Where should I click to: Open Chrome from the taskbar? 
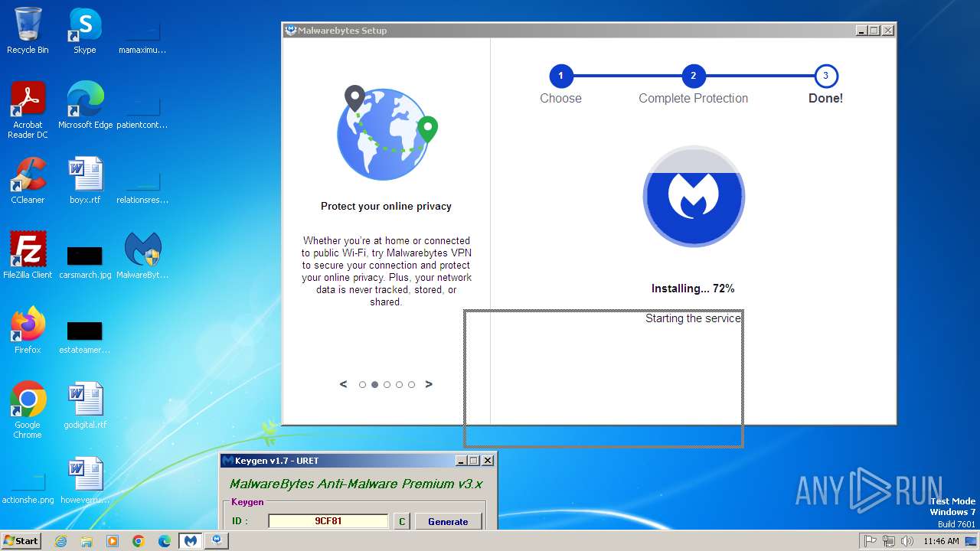pyautogui.click(x=139, y=541)
